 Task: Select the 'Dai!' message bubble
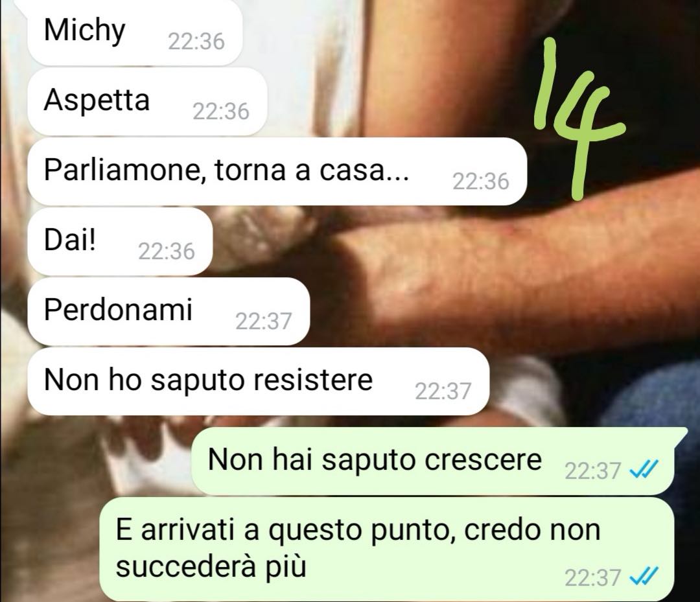(120, 242)
